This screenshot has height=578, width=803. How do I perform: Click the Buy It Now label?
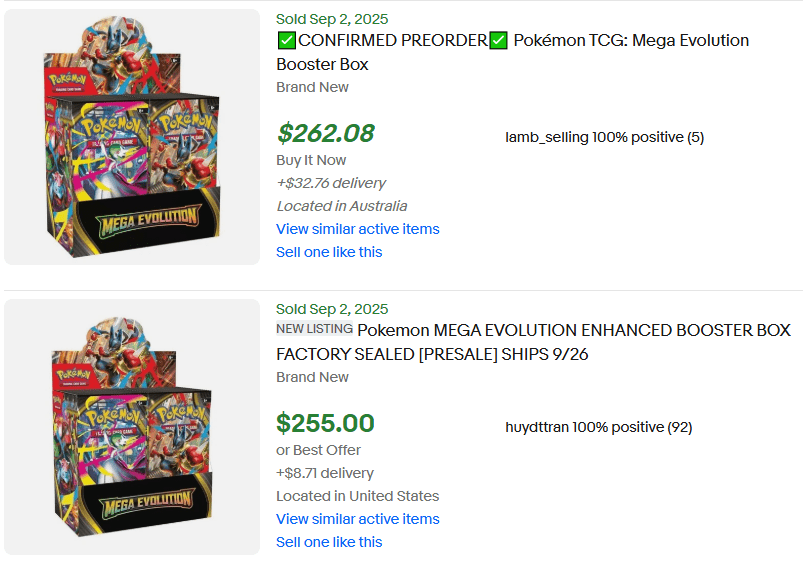tap(311, 160)
